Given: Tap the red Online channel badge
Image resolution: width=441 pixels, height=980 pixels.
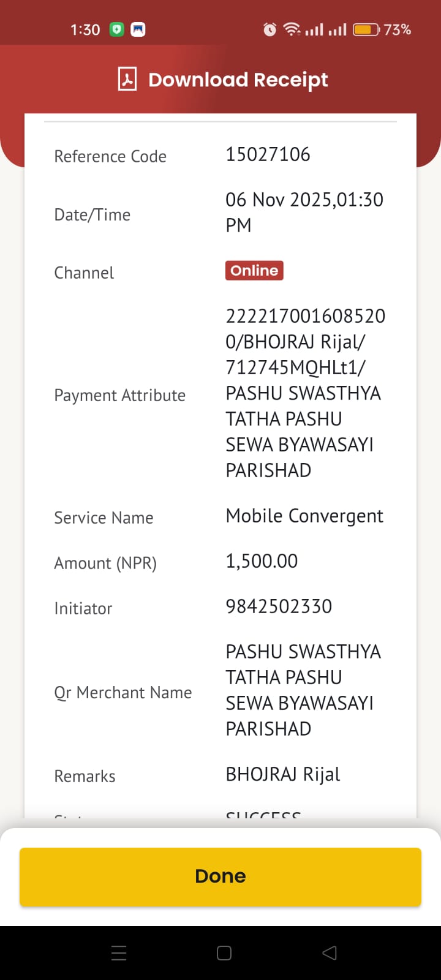Looking at the screenshot, I should (x=254, y=271).
